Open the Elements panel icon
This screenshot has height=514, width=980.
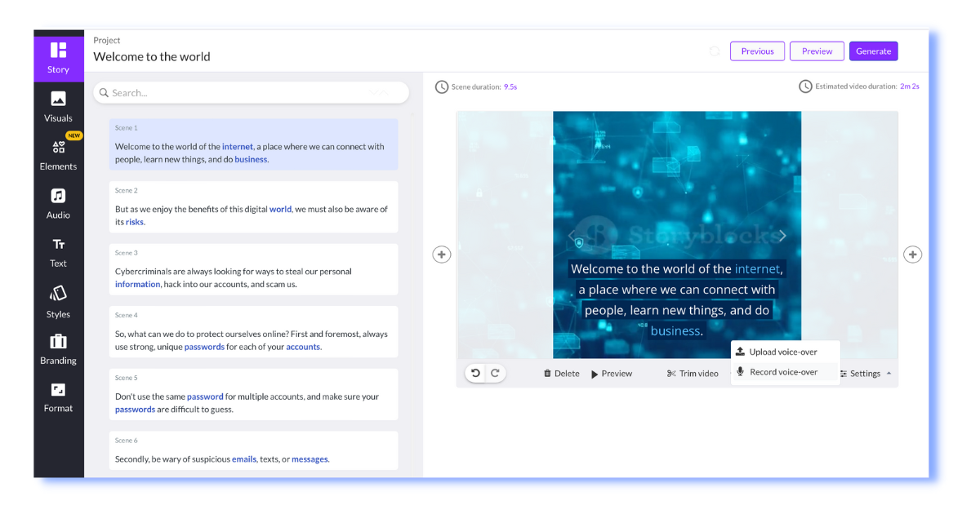pos(58,154)
